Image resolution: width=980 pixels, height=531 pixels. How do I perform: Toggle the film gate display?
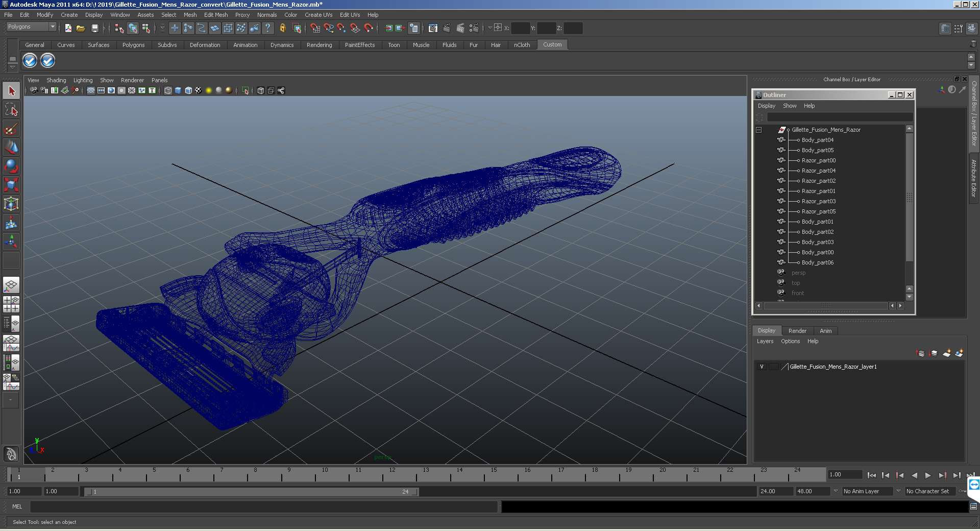[101, 90]
